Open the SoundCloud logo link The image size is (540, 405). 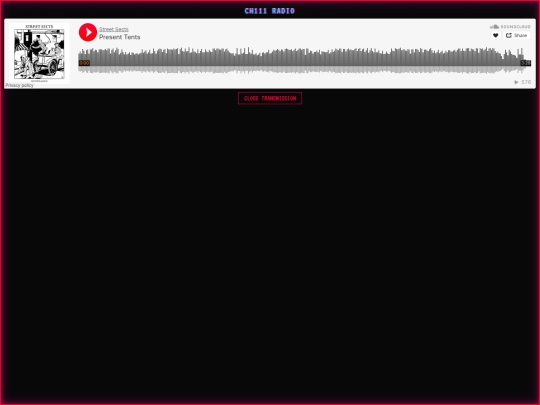[510, 27]
